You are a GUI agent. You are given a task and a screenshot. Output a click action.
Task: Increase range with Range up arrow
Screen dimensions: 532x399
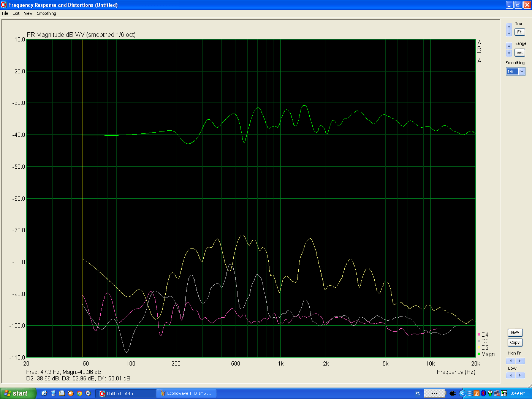point(509,46)
